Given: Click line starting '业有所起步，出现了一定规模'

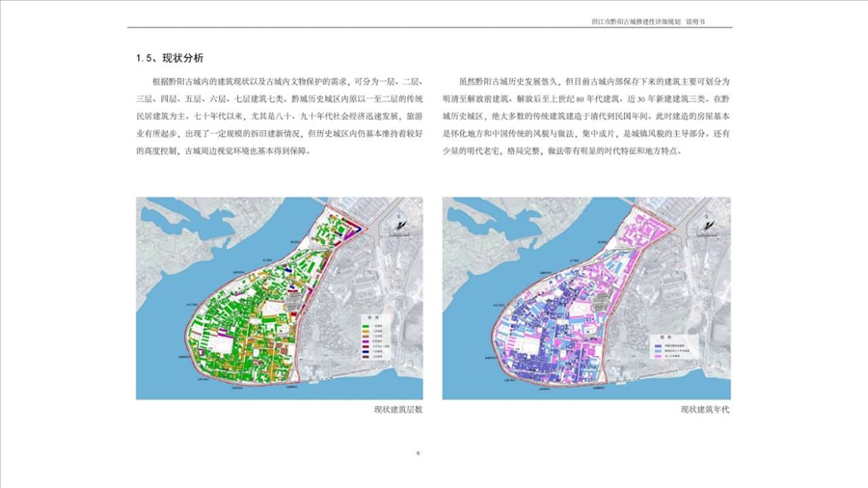Looking at the screenshot, I should point(280,133).
